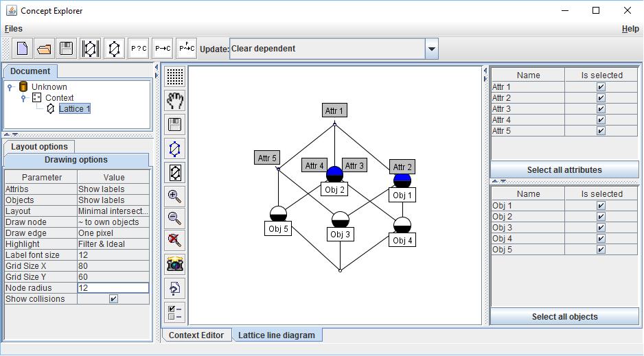The width and height of the screenshot is (644, 356).
Task: Click the Grid Size Y value 60
Action: (113, 277)
